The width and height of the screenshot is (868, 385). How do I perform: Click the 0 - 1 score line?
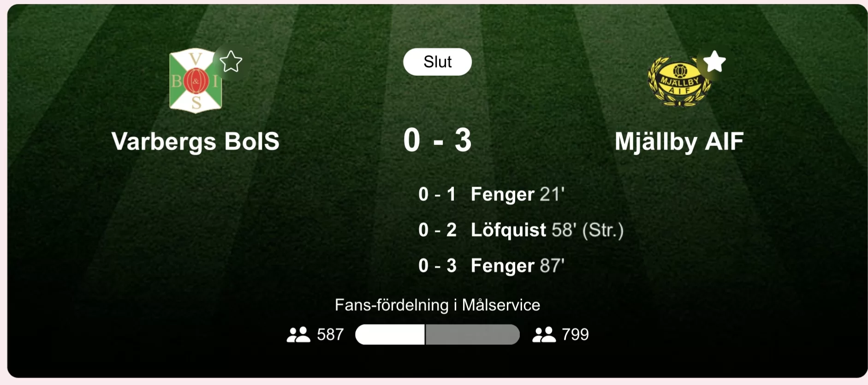pyautogui.click(x=437, y=194)
